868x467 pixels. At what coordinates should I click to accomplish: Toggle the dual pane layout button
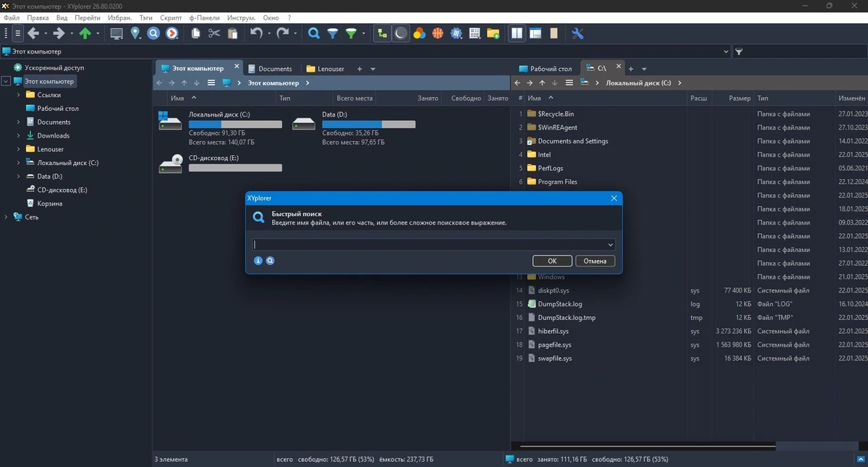(x=517, y=33)
